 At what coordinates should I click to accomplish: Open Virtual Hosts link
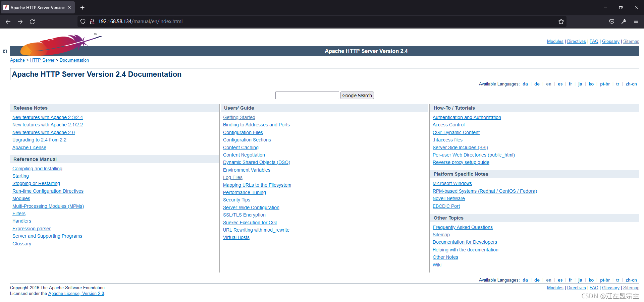click(236, 237)
